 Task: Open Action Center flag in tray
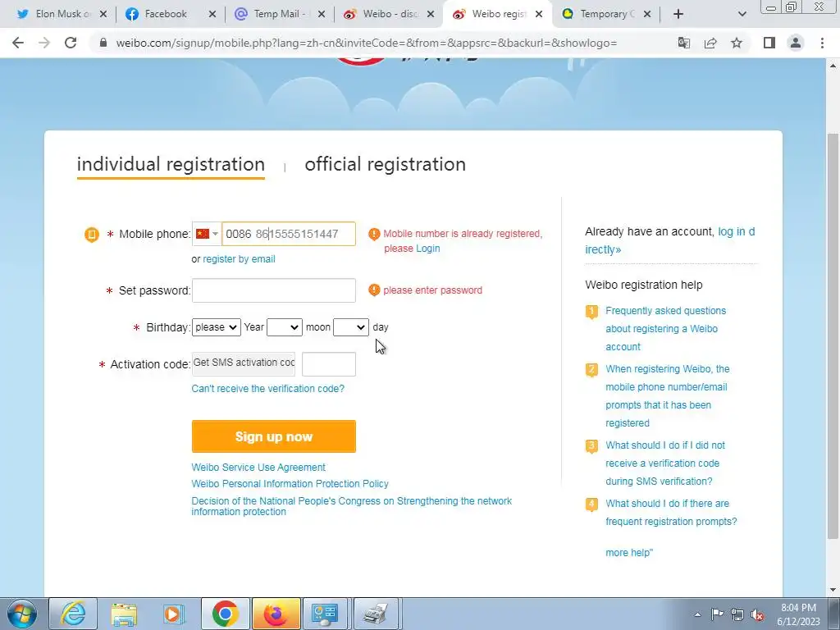click(717, 614)
